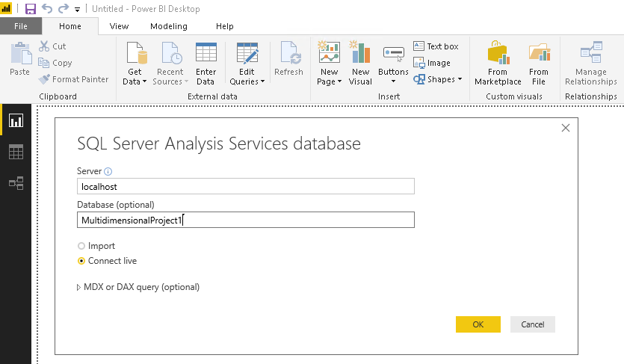Image resolution: width=624 pixels, height=364 pixels.
Task: Click the Undo arrow in title bar
Action: click(x=48, y=9)
